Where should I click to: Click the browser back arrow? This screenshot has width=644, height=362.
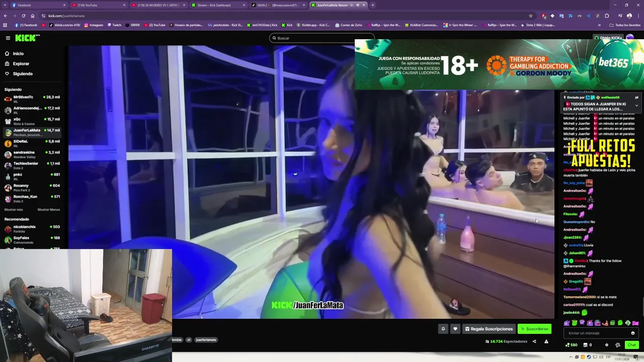coord(6,16)
